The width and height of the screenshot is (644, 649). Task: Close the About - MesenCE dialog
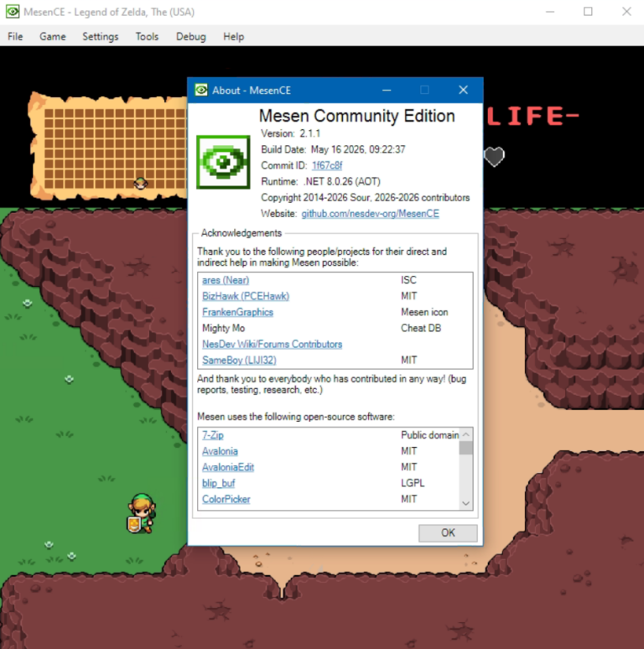(463, 90)
